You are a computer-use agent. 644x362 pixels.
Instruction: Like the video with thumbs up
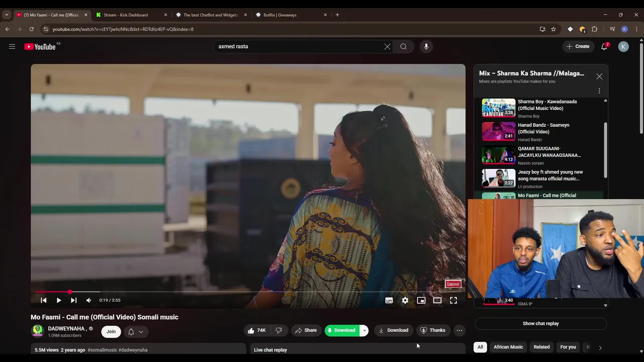tap(257, 330)
